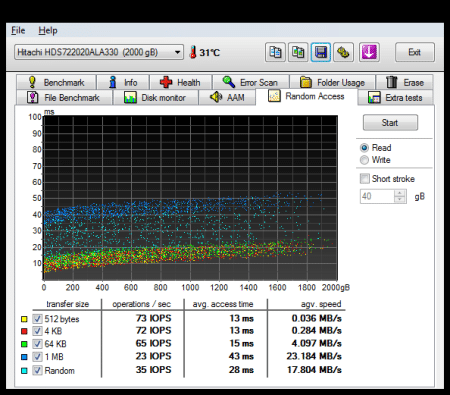The width and height of the screenshot is (450, 395).
Task: Open the options wrench icon
Action: pyautogui.click(x=343, y=52)
